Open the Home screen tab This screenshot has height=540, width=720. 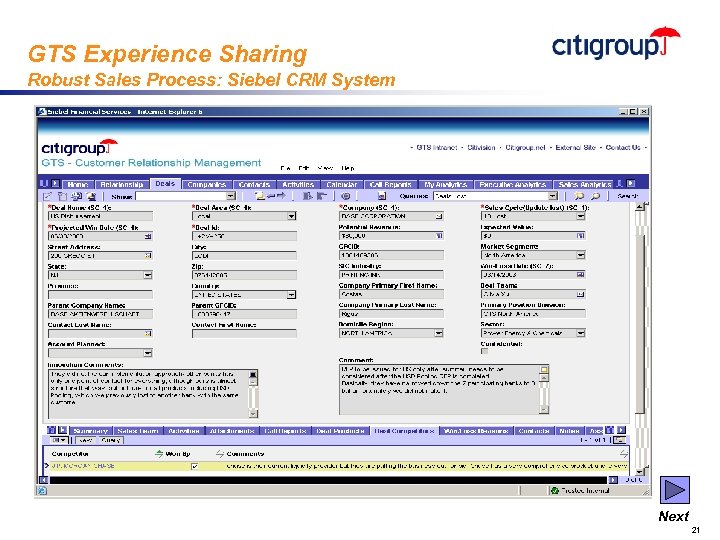pyautogui.click(x=78, y=184)
